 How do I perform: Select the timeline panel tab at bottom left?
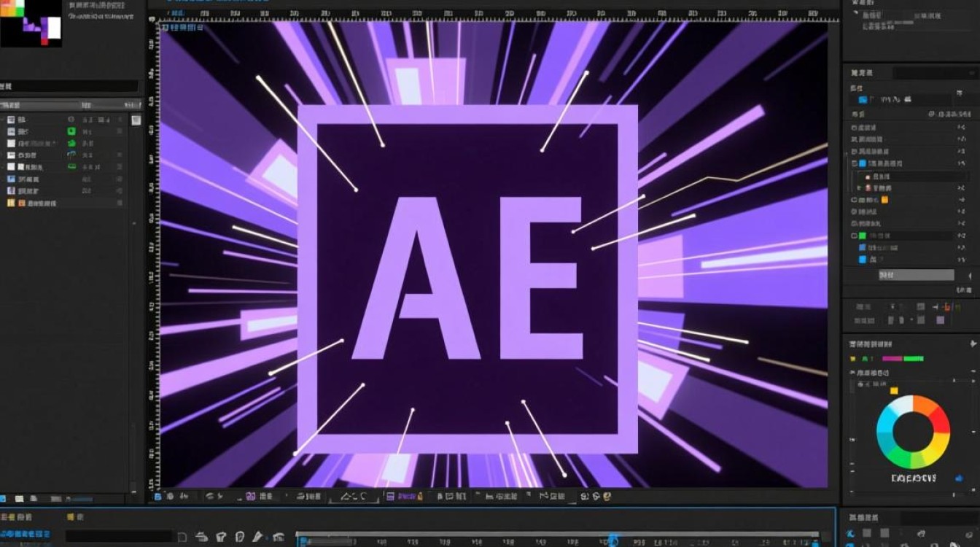(17, 517)
